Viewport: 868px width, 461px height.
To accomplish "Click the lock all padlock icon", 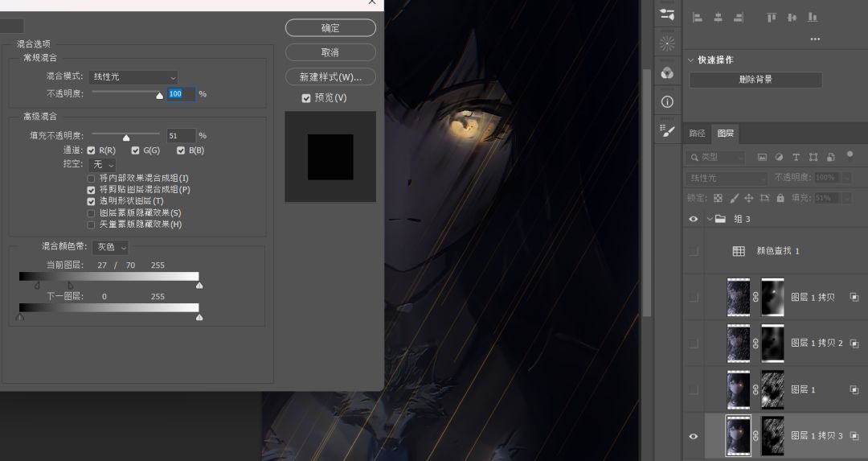I will [x=780, y=198].
